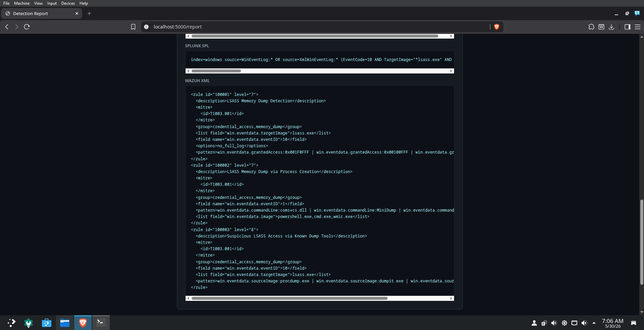Screen dimensions: 644x330
Task: Open the Downloads icon in toolbar
Action: (611, 27)
